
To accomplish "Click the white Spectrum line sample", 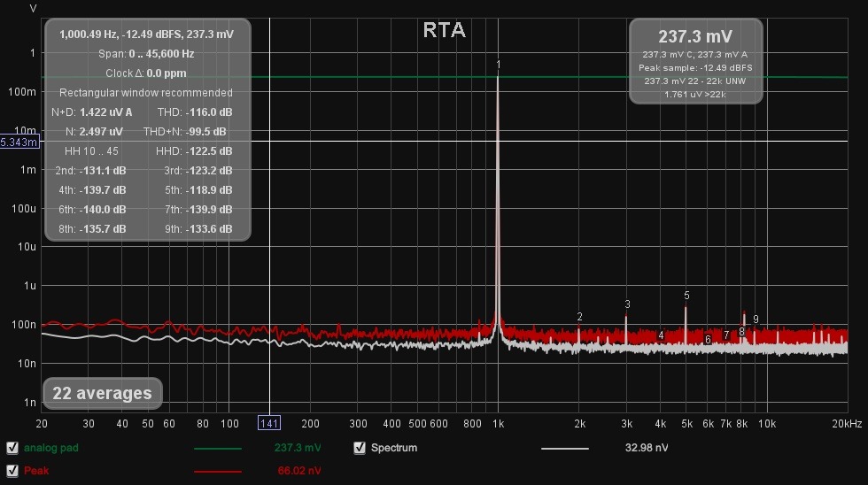I will point(565,449).
